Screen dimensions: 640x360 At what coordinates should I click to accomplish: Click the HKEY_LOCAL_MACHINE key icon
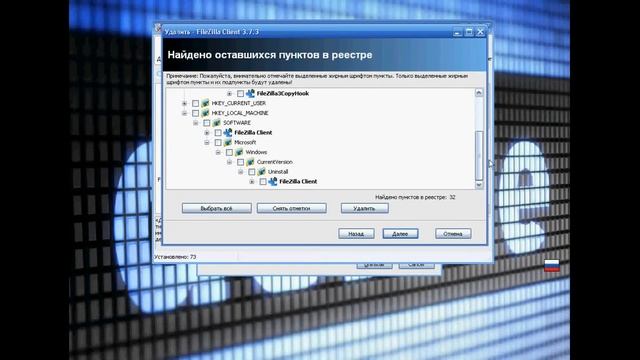tap(205, 113)
